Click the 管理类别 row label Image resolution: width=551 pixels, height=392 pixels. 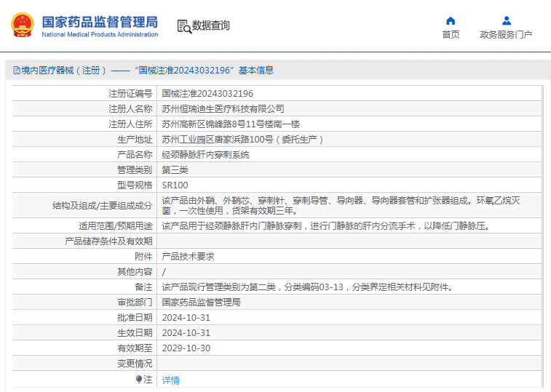tap(135, 170)
